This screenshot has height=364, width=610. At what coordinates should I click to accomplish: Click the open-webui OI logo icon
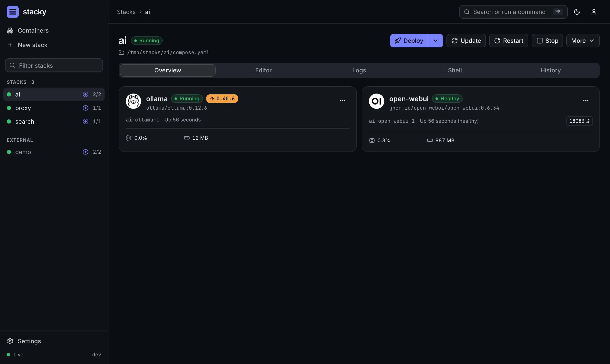[x=377, y=101]
